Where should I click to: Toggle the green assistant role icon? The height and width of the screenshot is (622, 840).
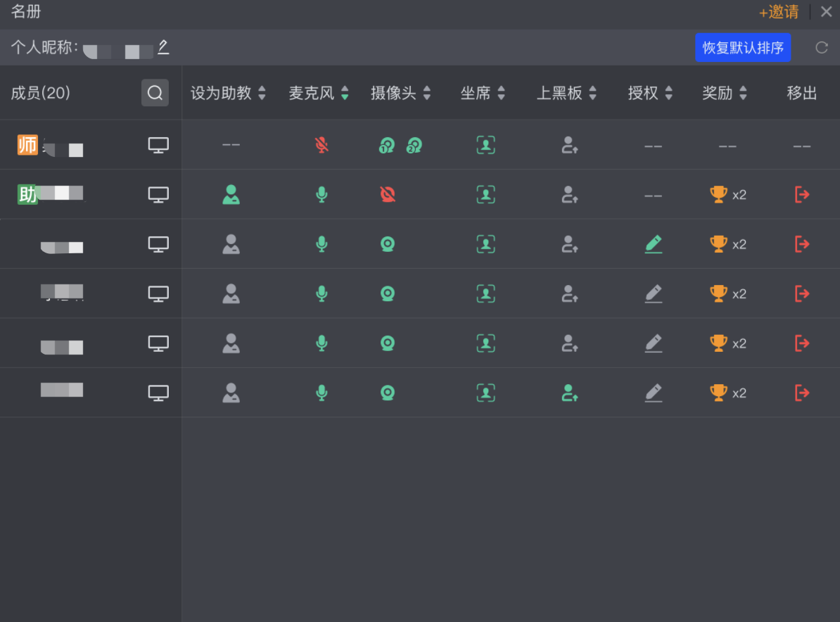pos(231,195)
